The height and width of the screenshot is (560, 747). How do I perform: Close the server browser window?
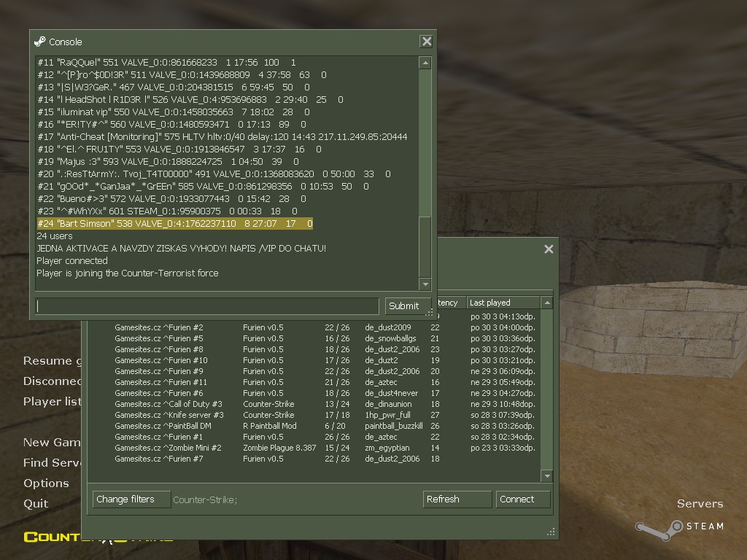pyautogui.click(x=549, y=249)
